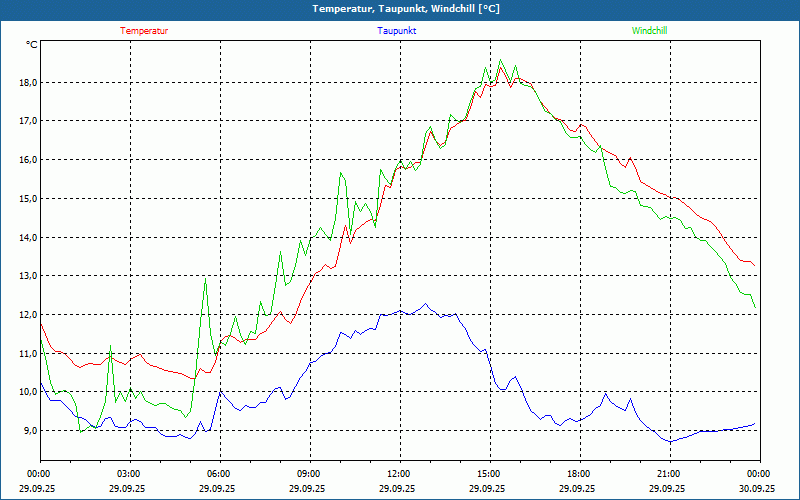800x500 pixels.
Task: Click the 09:00 time axis label
Action: 309,474
